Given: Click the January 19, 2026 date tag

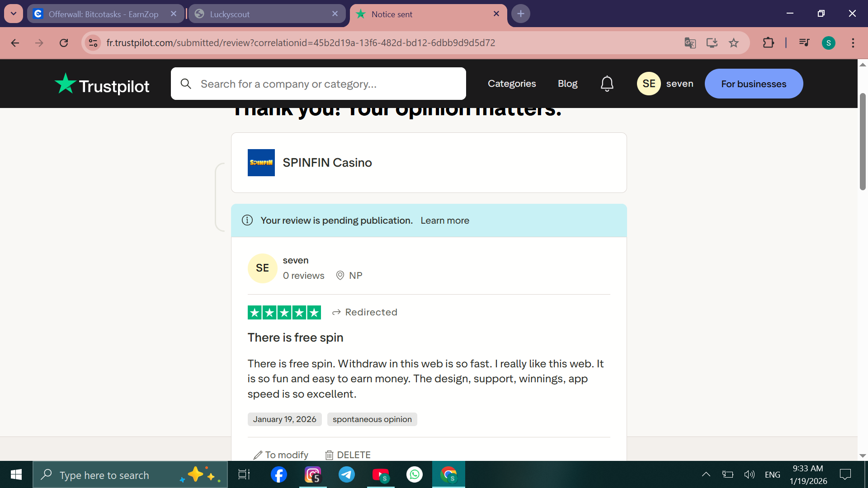Looking at the screenshot, I should [285, 419].
